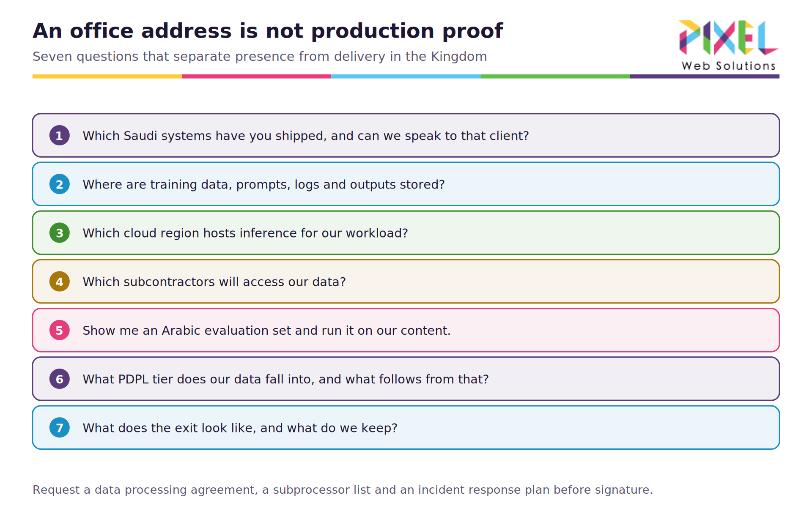Select the Saudi systems shipped question card

[x=406, y=135]
